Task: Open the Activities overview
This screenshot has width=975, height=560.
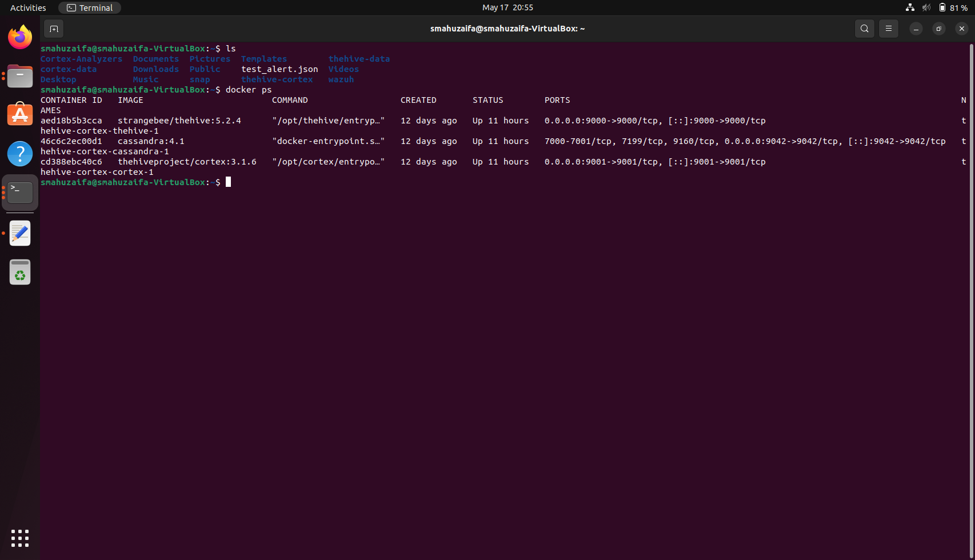Action: click(x=28, y=7)
